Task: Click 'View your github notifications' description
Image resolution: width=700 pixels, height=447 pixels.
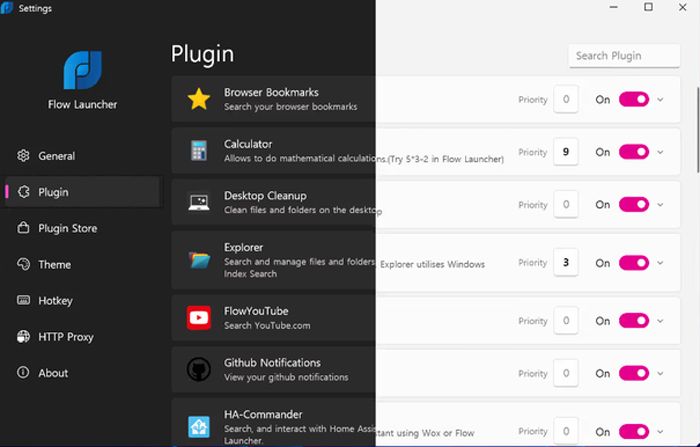Action: click(286, 377)
